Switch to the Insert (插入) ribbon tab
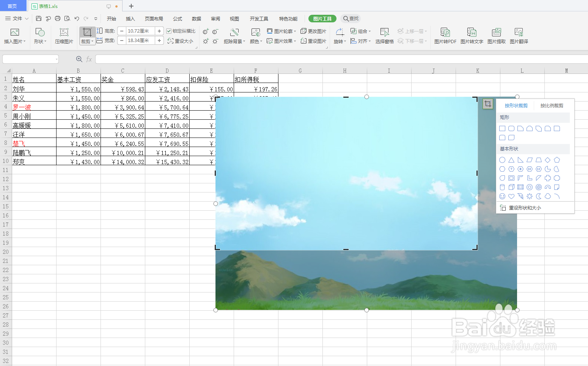 (130, 19)
